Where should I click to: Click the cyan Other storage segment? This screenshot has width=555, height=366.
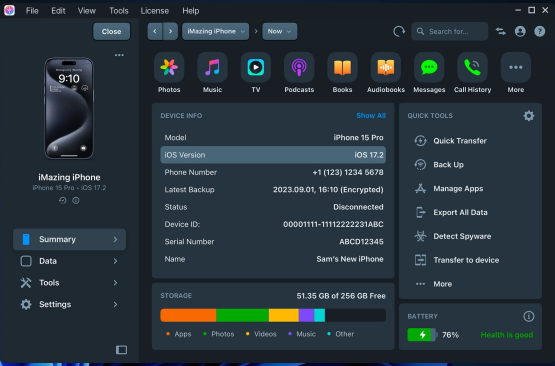click(x=320, y=315)
